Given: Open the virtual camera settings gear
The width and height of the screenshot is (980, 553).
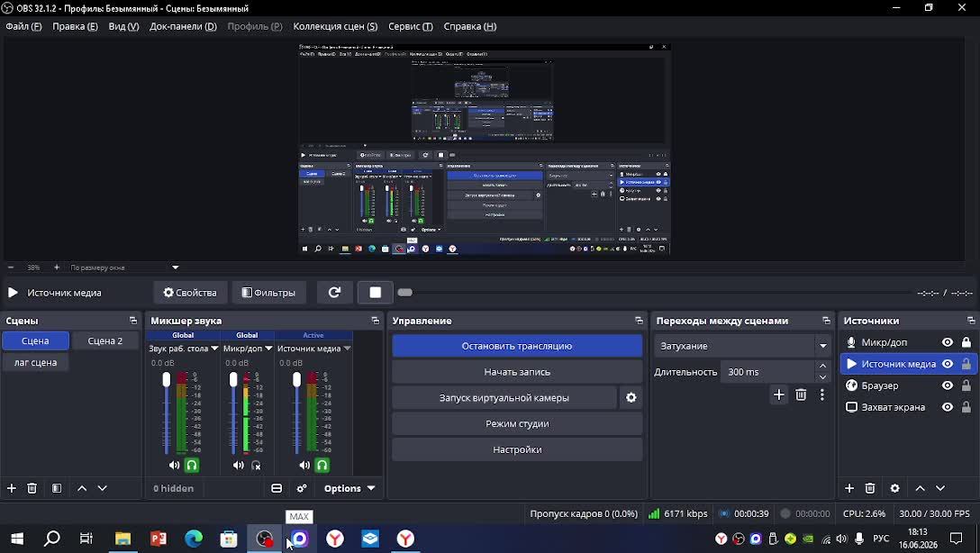Looking at the screenshot, I should 631,397.
